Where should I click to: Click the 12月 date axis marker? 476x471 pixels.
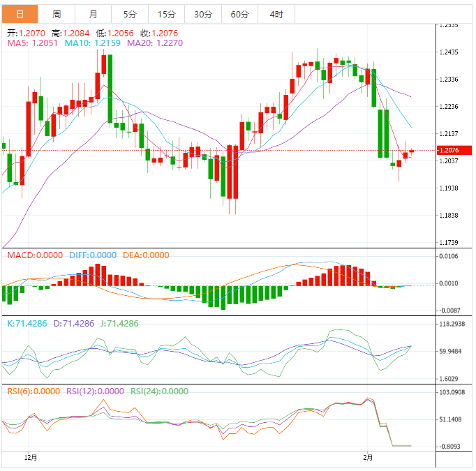[30, 458]
